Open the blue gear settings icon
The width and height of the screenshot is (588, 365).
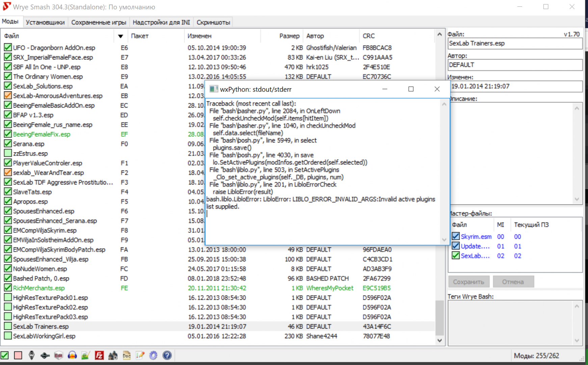(x=154, y=355)
